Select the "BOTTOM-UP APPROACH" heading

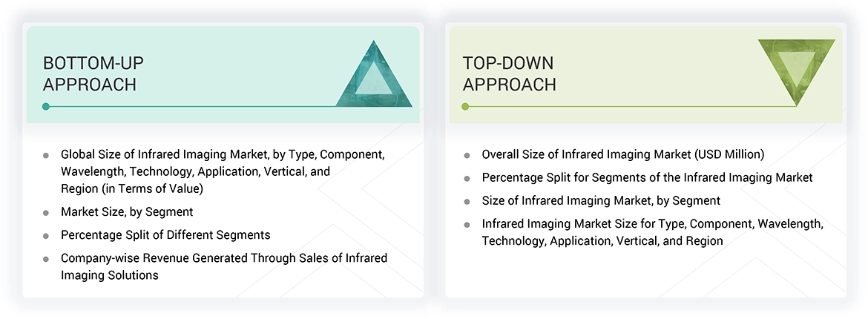click(x=90, y=73)
